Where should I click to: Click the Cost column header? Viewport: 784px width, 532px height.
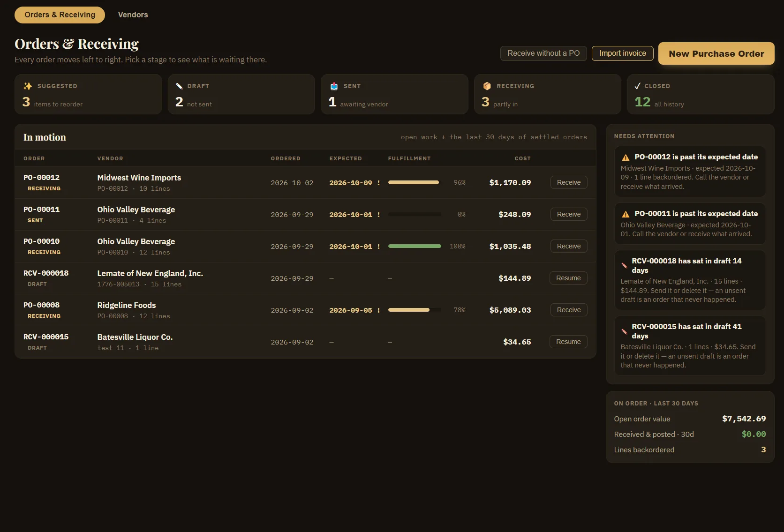(522, 158)
